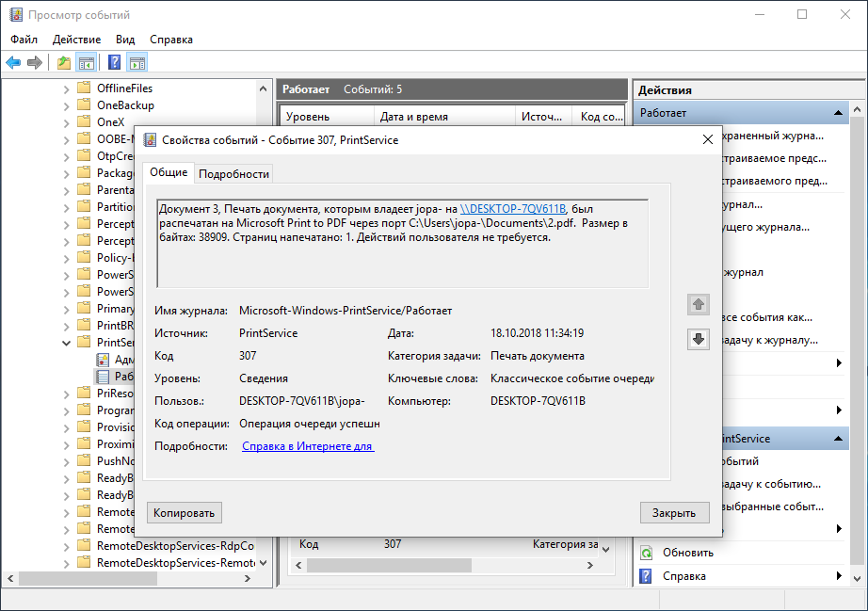Click the tree pane vertical scrollbar up arrow
The width and height of the screenshot is (868, 611).
[263, 88]
